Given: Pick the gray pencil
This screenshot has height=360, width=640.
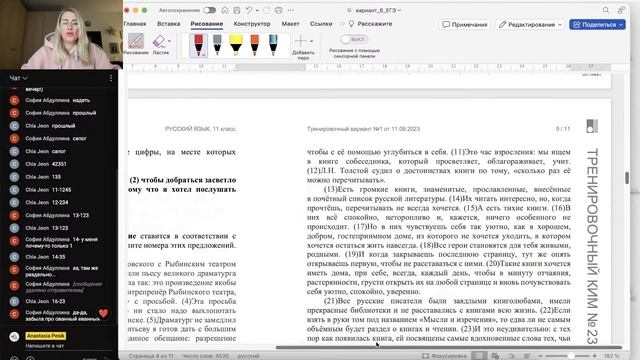Looking at the screenshot, I should click(217, 45).
